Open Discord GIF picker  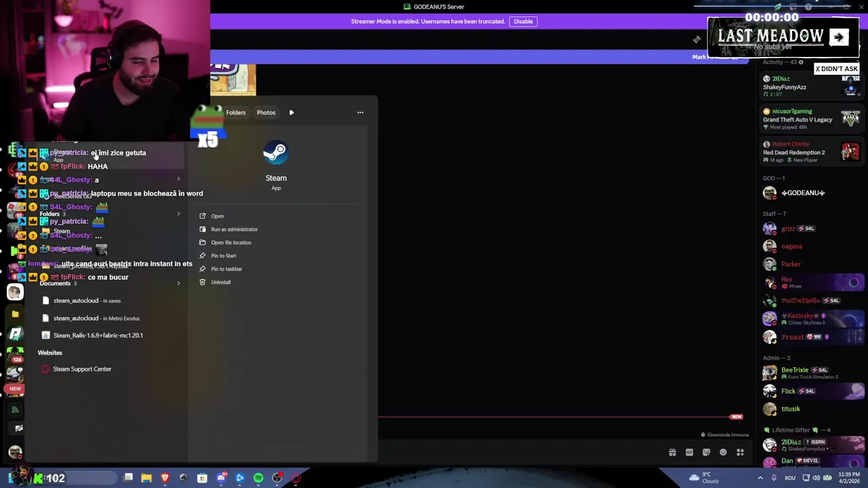click(689, 453)
